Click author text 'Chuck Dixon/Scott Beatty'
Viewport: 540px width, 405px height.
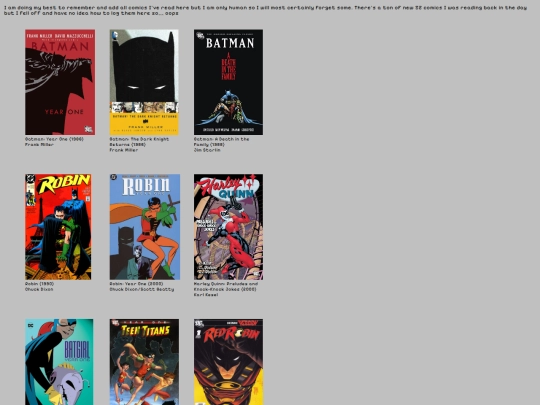point(142,289)
